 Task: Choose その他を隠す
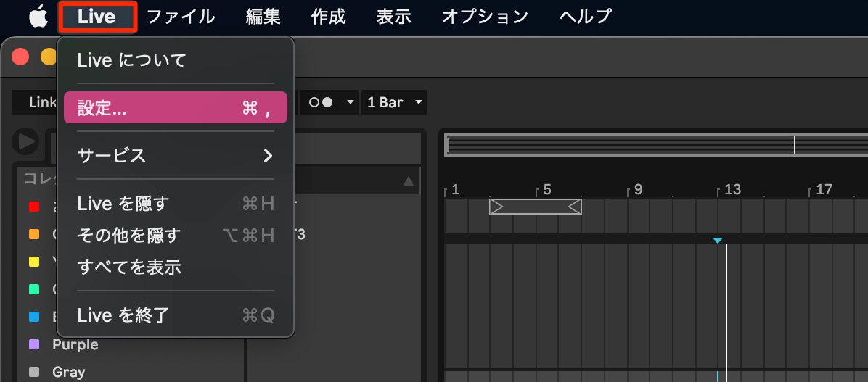click(x=176, y=236)
